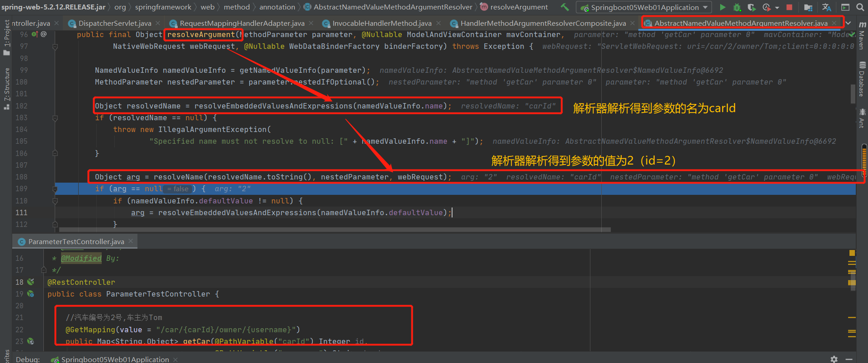This screenshot has height=363, width=868.
Task: Click the Run with Profiler icon
Action: [x=766, y=7]
